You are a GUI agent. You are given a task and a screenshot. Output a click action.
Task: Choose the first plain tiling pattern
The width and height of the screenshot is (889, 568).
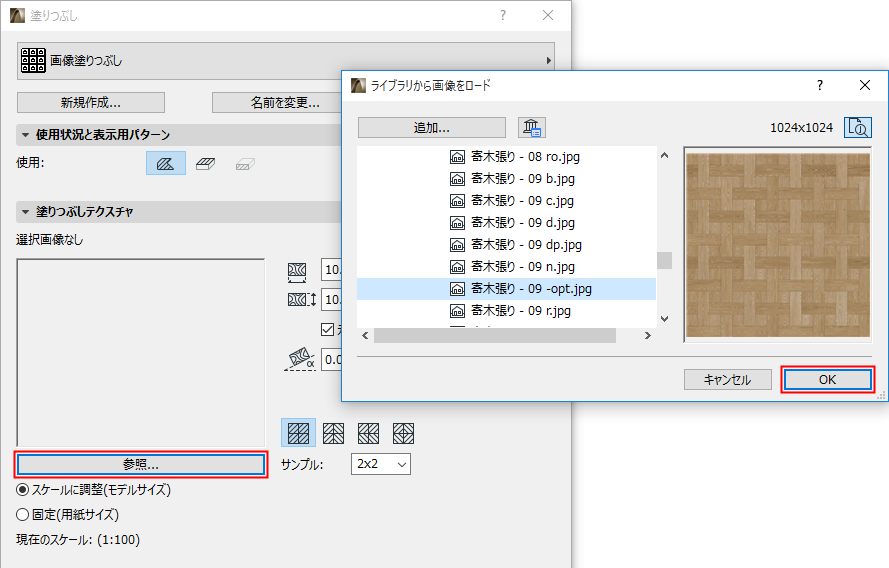pyautogui.click(x=298, y=433)
